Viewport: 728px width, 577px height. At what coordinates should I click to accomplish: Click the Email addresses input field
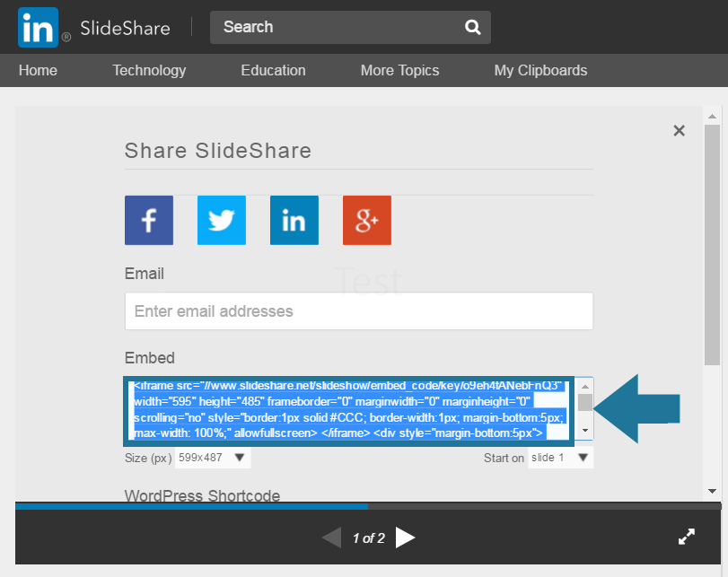(358, 311)
